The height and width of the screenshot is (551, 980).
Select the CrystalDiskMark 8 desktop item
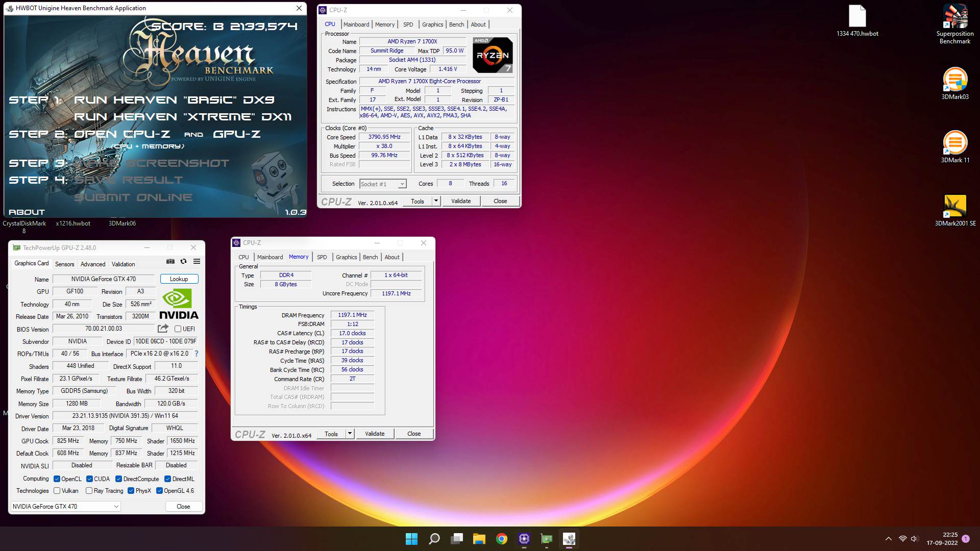(24, 227)
